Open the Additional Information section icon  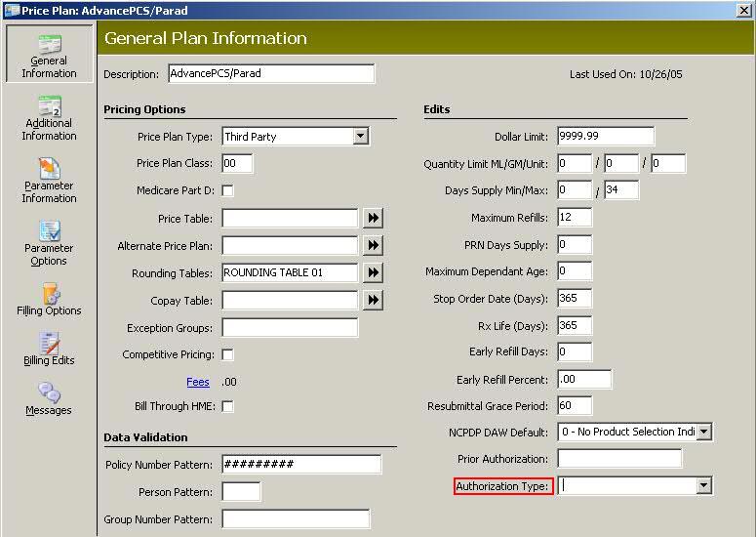(x=50, y=106)
